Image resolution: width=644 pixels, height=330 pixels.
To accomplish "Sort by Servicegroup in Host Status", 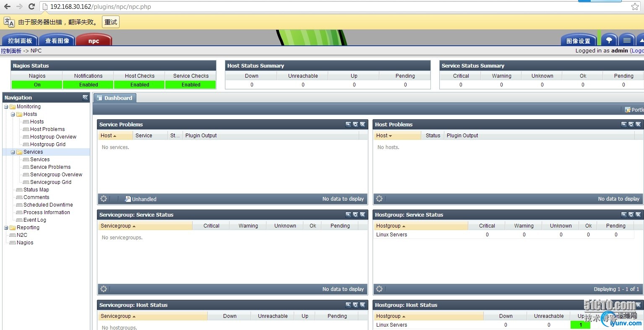I will [x=153, y=316].
